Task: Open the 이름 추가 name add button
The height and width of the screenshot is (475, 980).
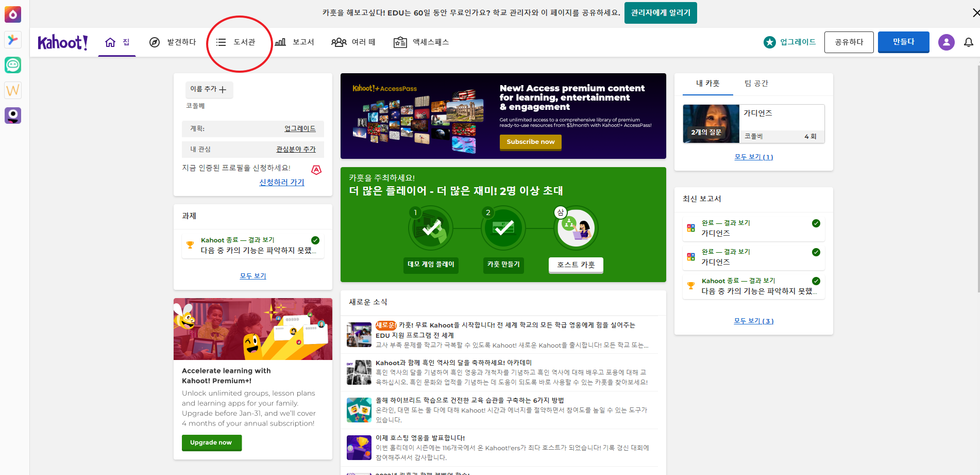Action: pos(209,90)
